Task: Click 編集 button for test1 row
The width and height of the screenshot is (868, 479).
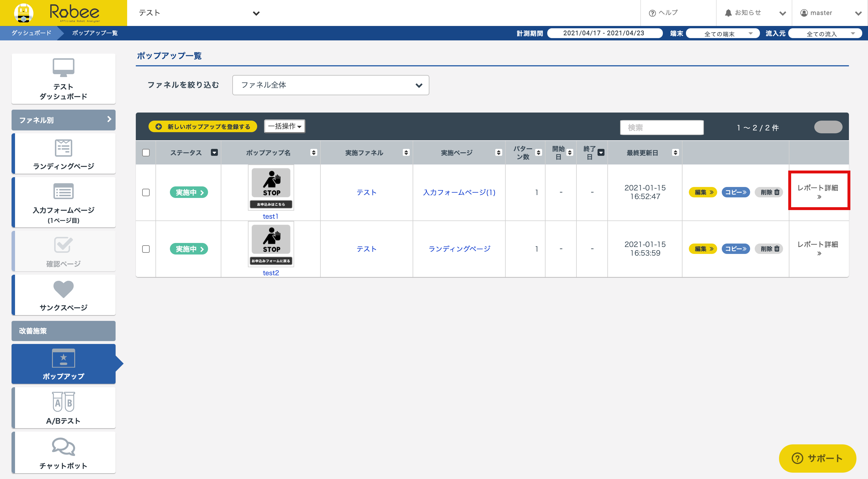Action: (703, 192)
